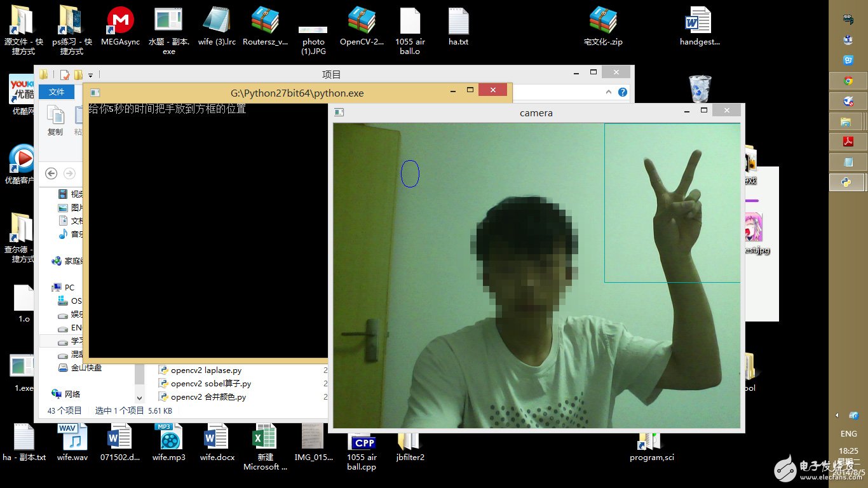Click the navigation pane scrollbar down arrow
This screenshot has width=868, height=488.
(140, 397)
